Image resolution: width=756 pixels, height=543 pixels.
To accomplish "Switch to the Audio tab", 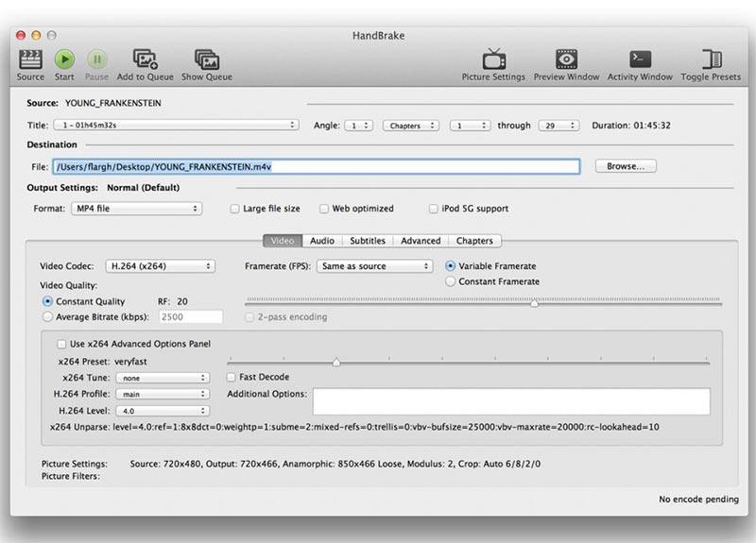I will 322,241.
